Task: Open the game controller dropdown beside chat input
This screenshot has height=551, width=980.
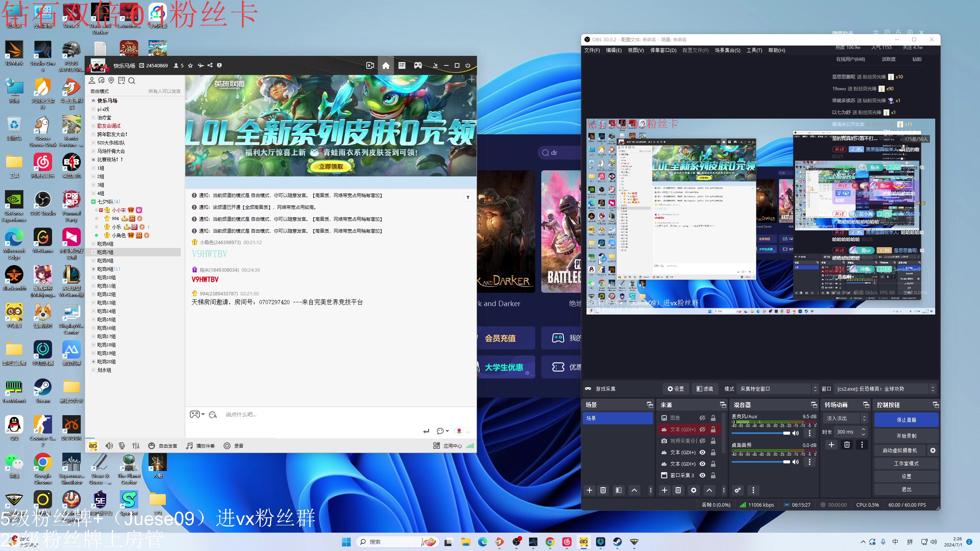Action: [197, 414]
